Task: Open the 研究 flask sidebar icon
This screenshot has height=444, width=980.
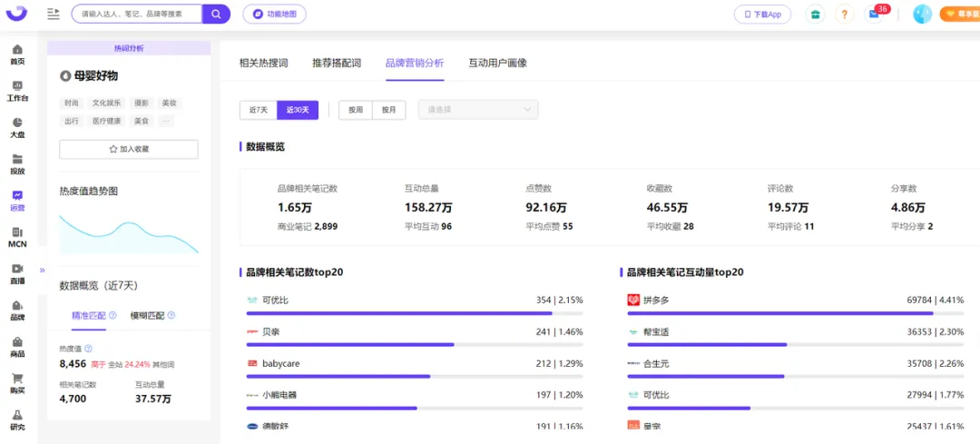Action: 17,420
